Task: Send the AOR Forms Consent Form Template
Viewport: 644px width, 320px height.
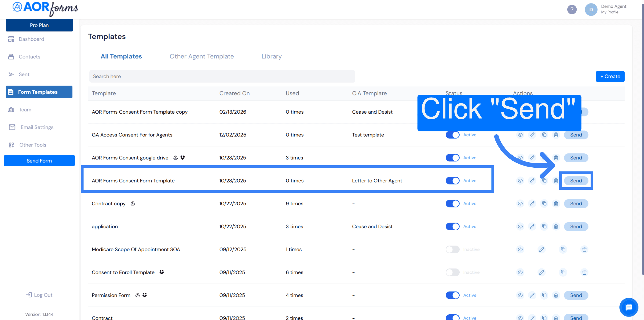Action: tap(576, 181)
